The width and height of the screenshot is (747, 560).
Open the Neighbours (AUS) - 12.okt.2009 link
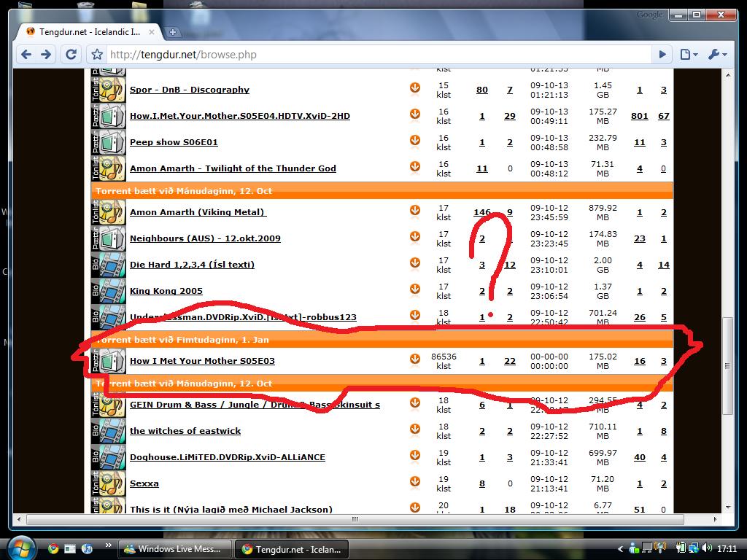pos(205,238)
